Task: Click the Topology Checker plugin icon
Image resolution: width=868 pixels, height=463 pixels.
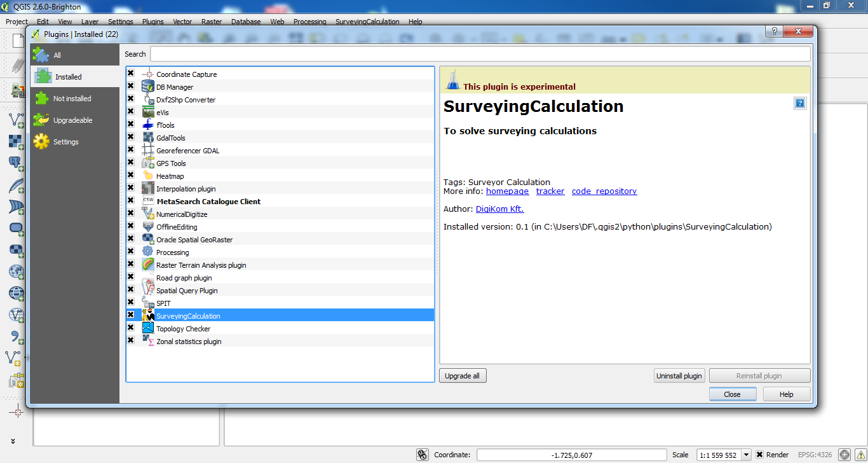Action: (x=148, y=328)
